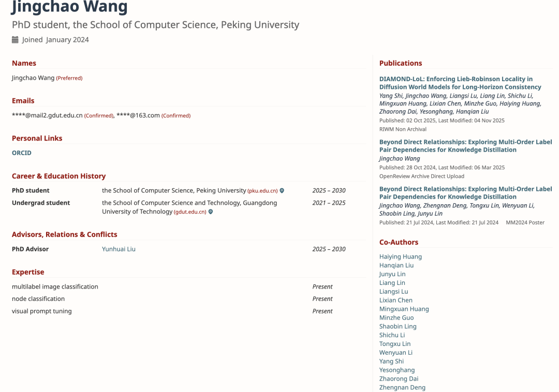Viewport: 559px width, 392px height.
Task: Open the ORCID personal link
Action: click(22, 153)
